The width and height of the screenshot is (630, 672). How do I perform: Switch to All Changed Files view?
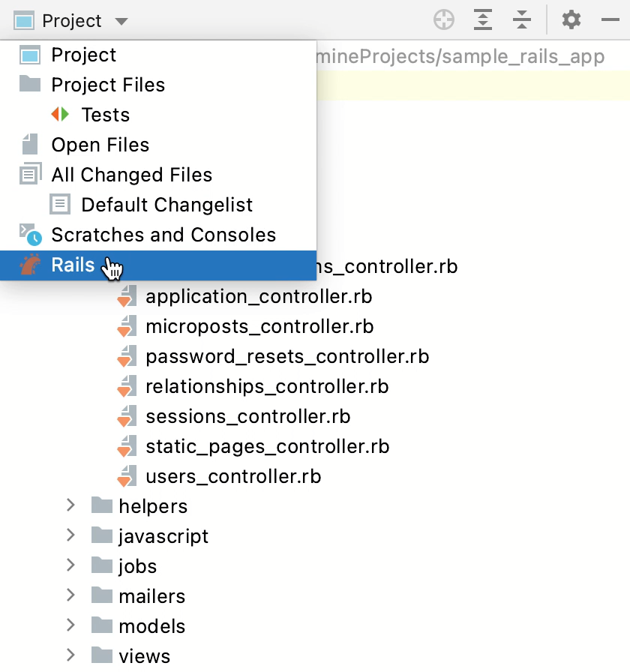click(x=131, y=175)
